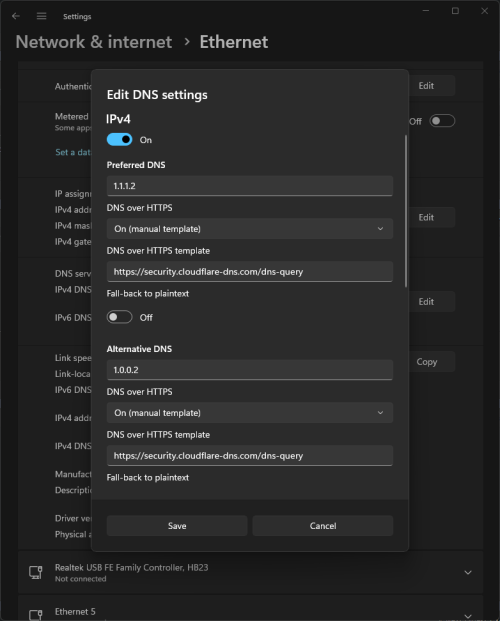Close the Settings window

pyautogui.click(x=484, y=11)
